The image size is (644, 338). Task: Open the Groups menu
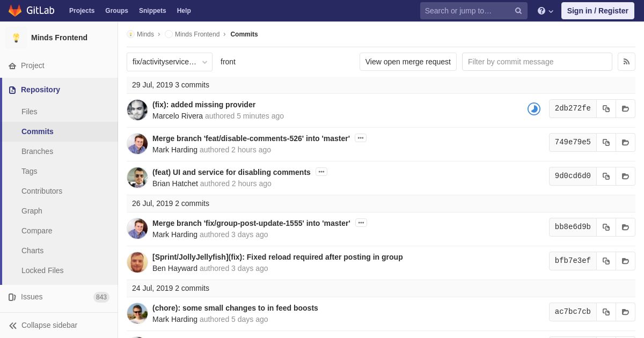(116, 11)
